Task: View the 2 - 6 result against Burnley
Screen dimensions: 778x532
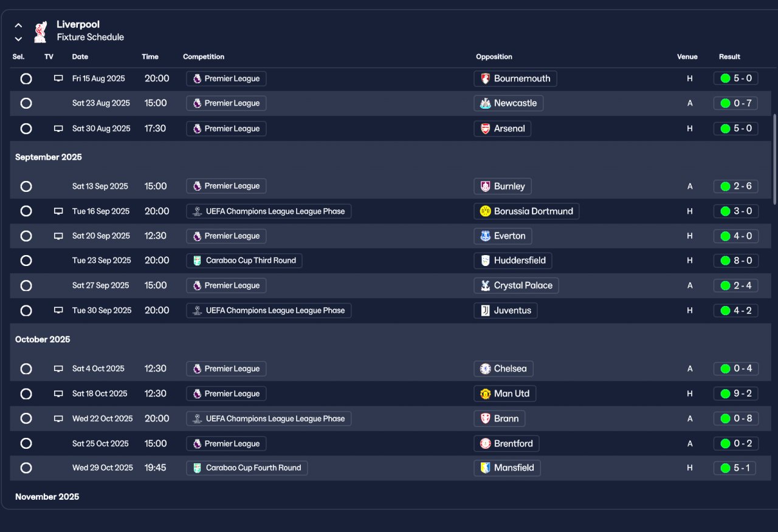Action: pos(736,186)
